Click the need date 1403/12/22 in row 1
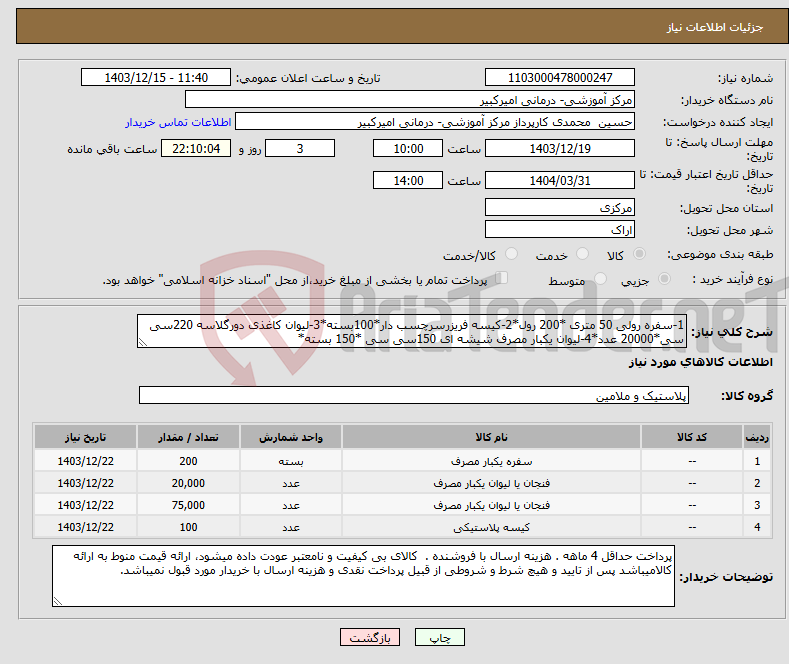Screen dimensions: 789x664 (86, 461)
